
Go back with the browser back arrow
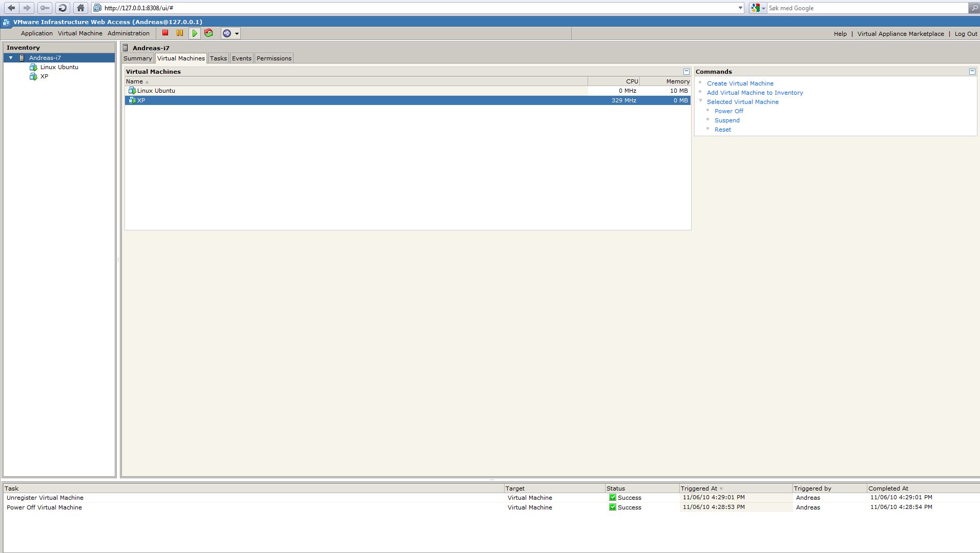(11, 8)
